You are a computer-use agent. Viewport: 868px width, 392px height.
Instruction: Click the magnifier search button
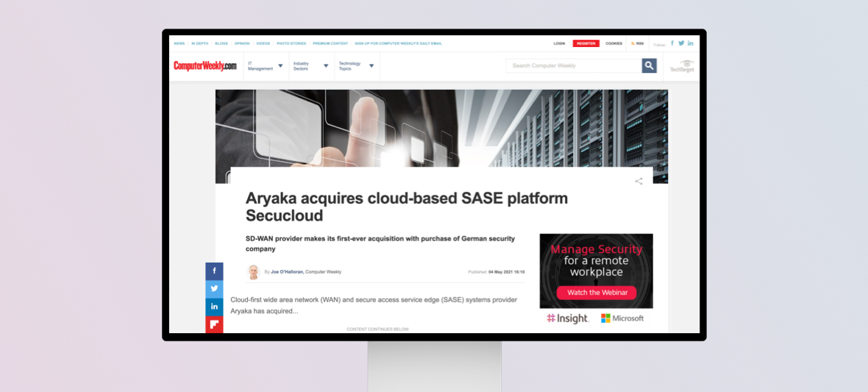(x=650, y=66)
